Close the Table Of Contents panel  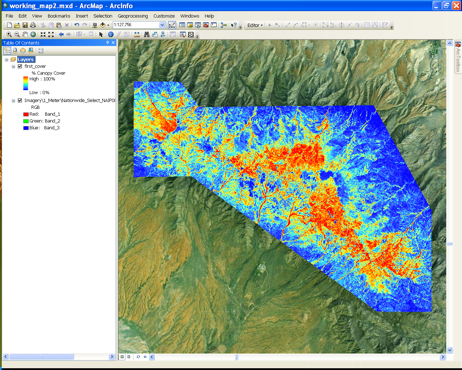click(113, 43)
